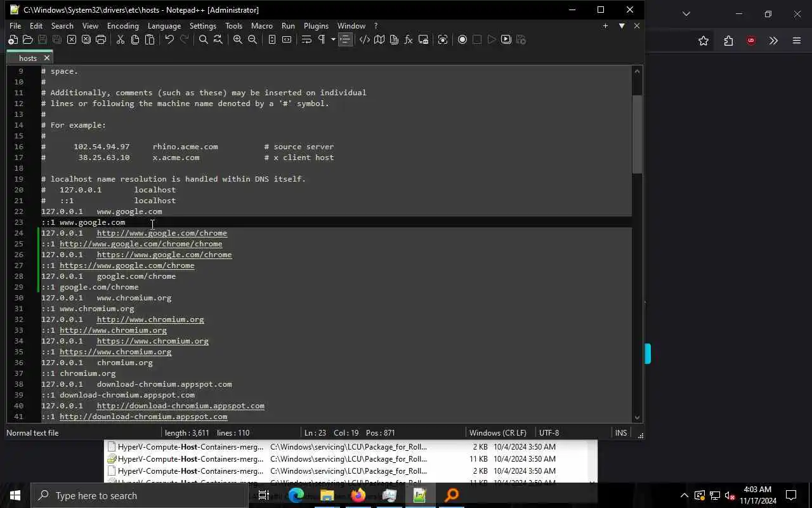Viewport: 812px width, 508px height.
Task: Open Microsoft Edge from the taskbar
Action: [x=296, y=495]
